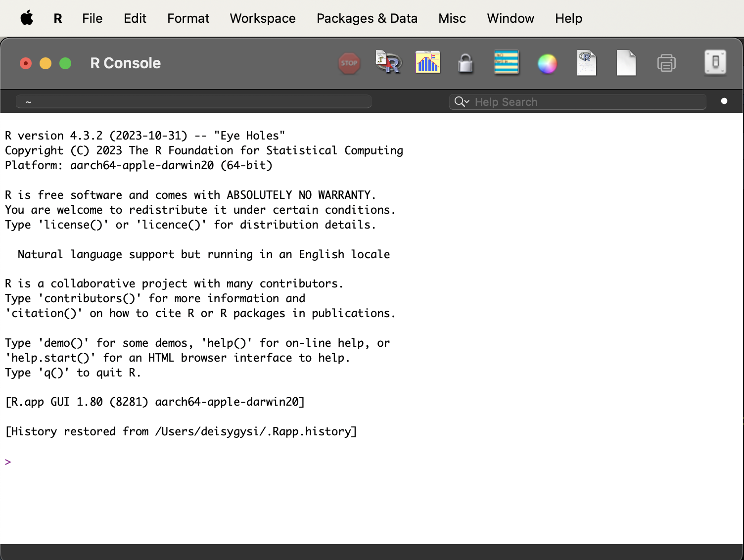Screen dimensions: 744x560
Task: Open a document in the editor icon
Action: click(587, 63)
